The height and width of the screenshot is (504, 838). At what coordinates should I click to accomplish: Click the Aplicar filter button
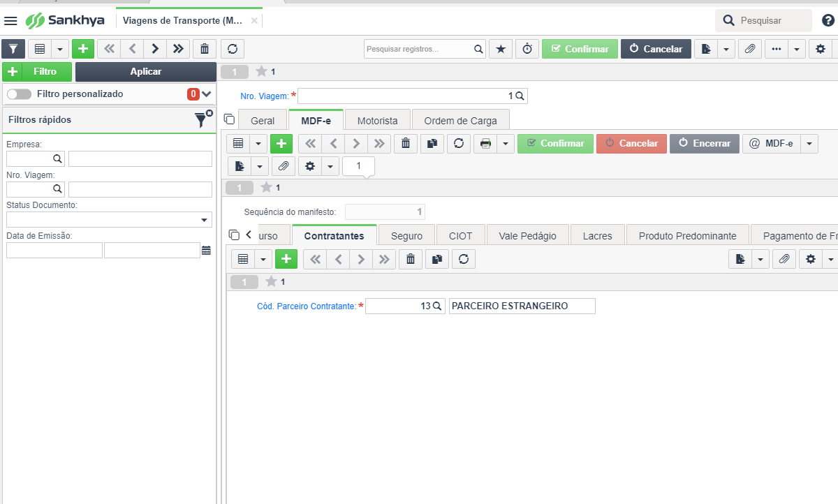point(146,71)
